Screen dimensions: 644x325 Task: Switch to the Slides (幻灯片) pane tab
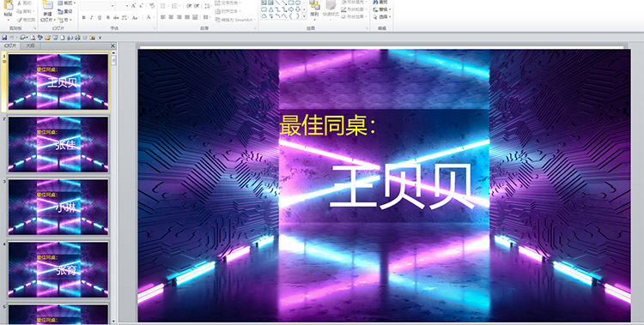click(x=10, y=46)
